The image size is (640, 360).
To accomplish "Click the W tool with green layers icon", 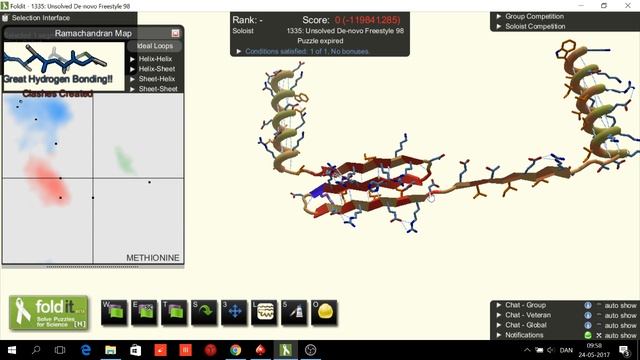I will point(114,313).
